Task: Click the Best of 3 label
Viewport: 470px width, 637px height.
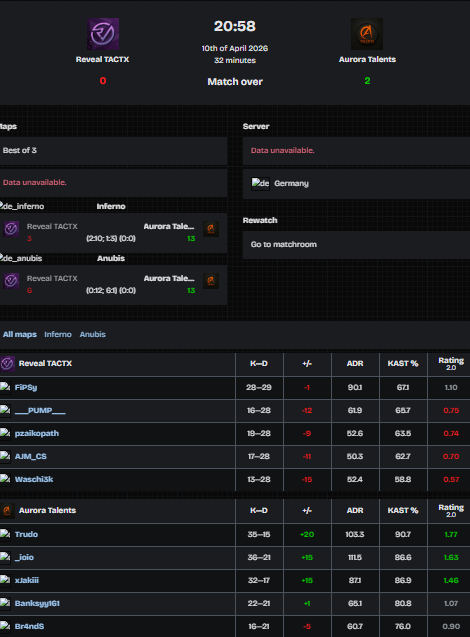Action: click(19, 150)
